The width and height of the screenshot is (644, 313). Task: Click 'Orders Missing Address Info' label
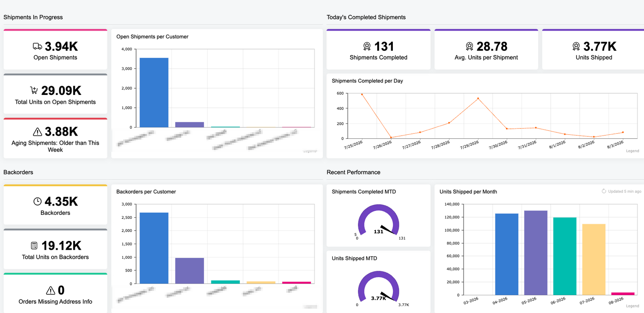[56, 302]
